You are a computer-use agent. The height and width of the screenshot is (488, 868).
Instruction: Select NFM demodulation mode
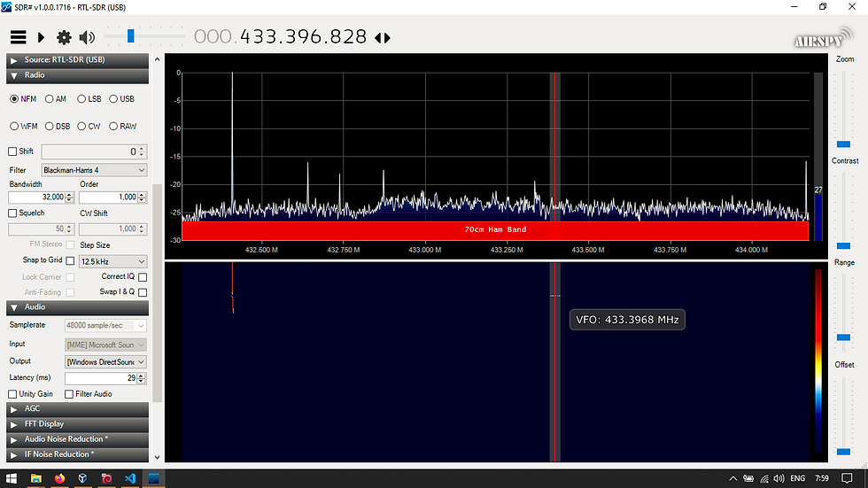[x=23, y=99]
